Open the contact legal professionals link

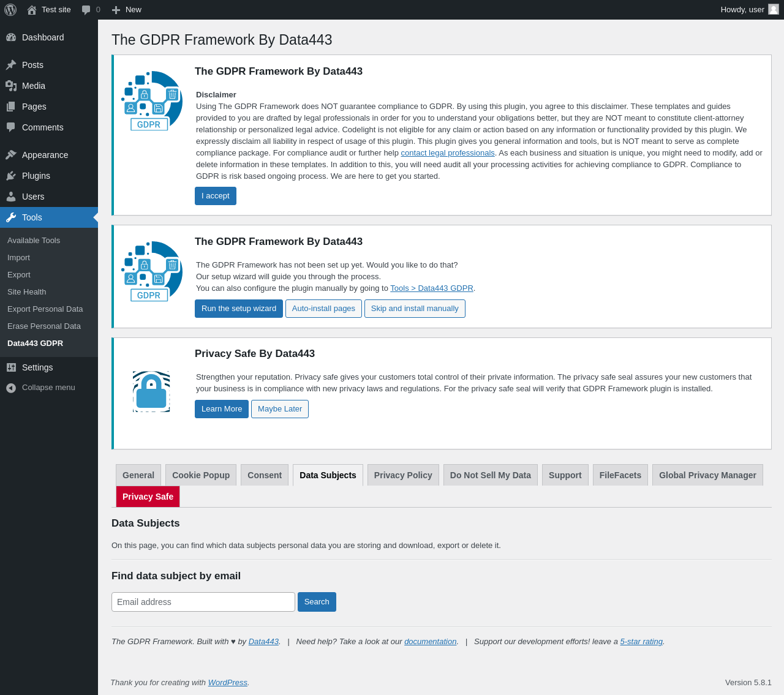[x=448, y=153]
